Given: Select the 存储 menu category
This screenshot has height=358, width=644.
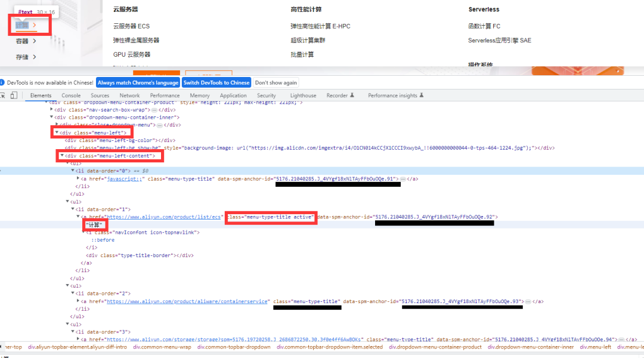Looking at the screenshot, I should point(22,57).
